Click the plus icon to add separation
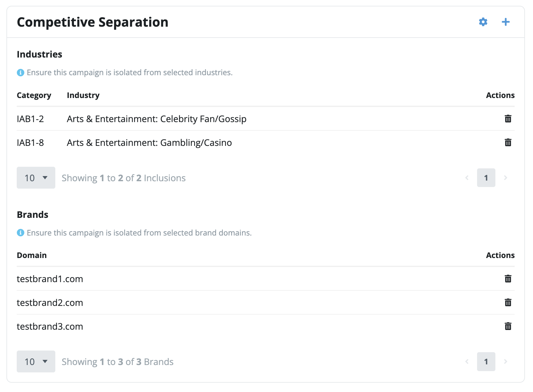This screenshot has height=392, width=533. pyautogui.click(x=506, y=22)
